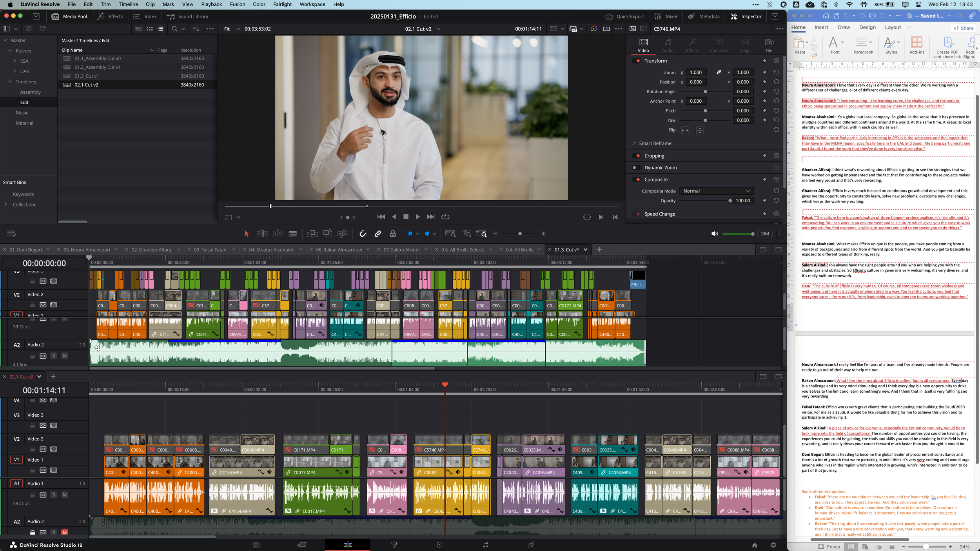
Task: Adjust the Rotation Angle slider
Action: click(704, 92)
